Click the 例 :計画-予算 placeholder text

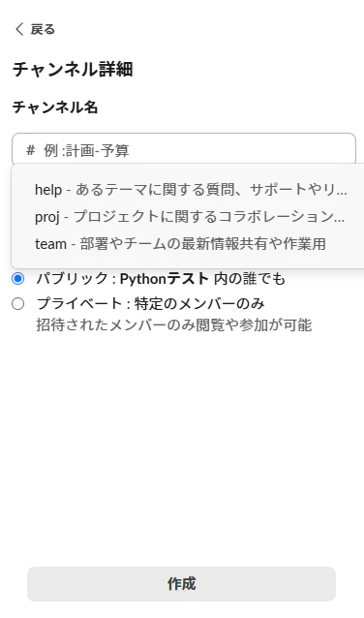(x=86, y=150)
